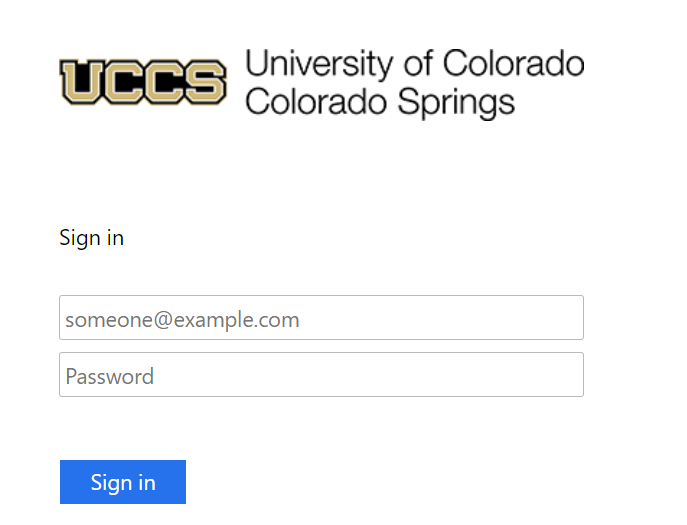This screenshot has width=687, height=525.
Task: Submit the form with Sign in button
Action: click(123, 482)
